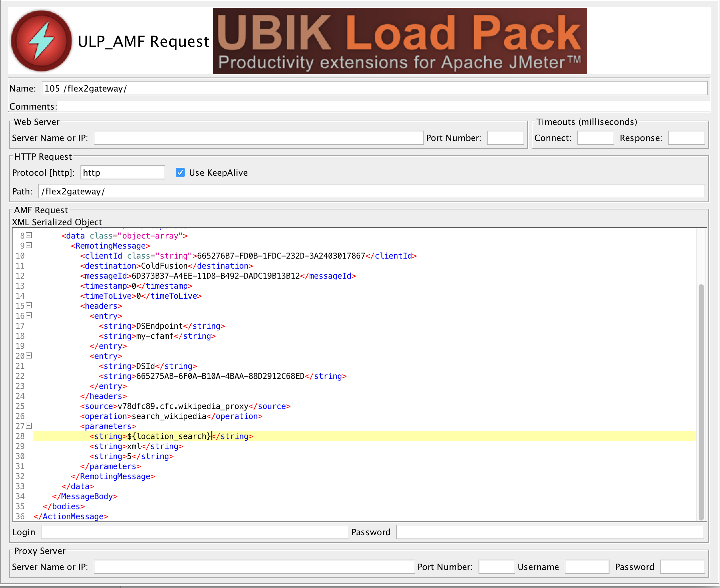
Task: Click the timeToLive line 14
Action: (141, 296)
